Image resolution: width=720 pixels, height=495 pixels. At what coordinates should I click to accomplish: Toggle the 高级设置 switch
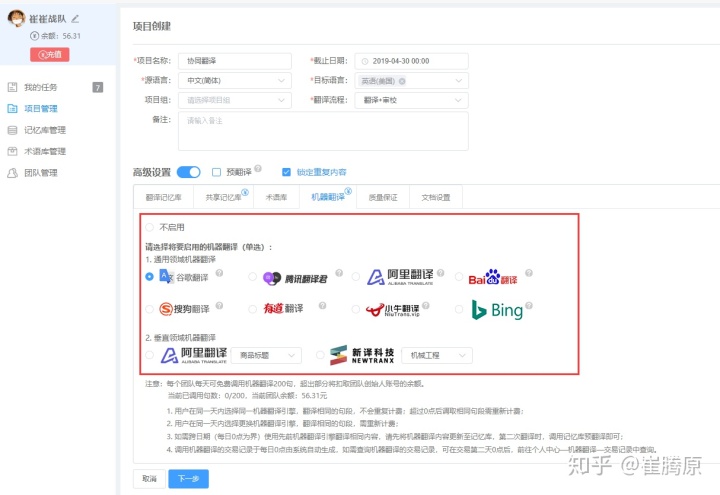[189, 172]
